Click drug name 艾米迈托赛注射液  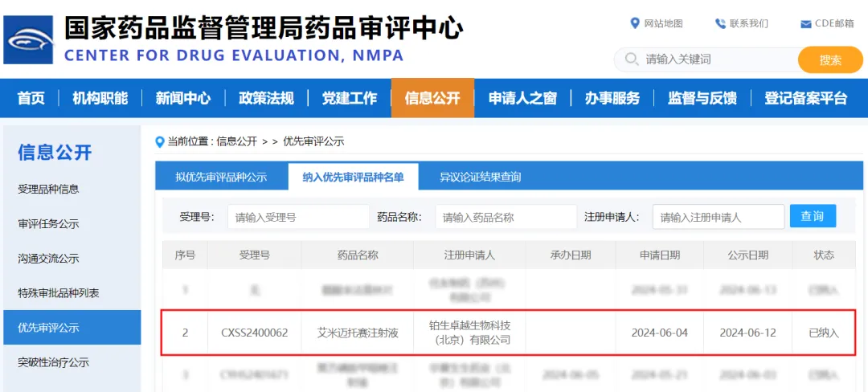[x=358, y=333]
